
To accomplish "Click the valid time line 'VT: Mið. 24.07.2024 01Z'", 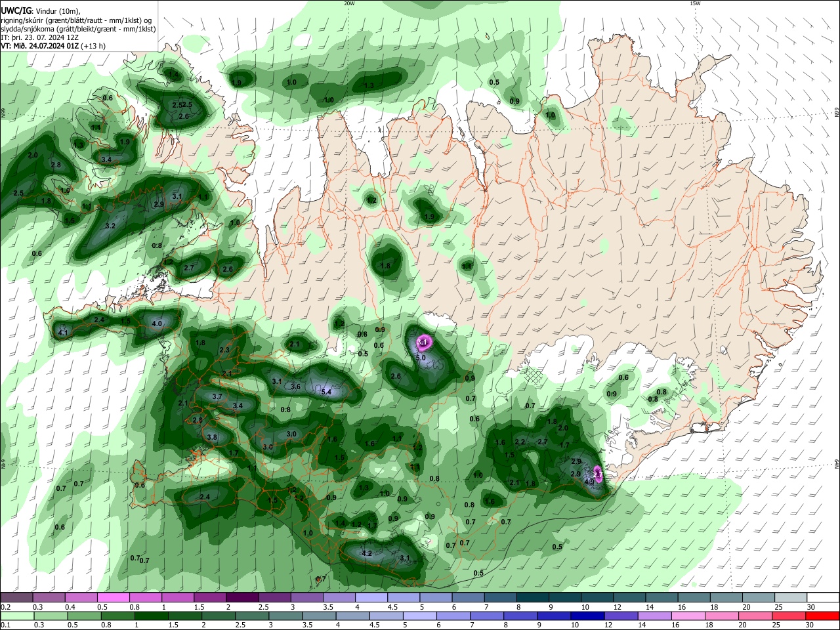I will tap(39, 46).
